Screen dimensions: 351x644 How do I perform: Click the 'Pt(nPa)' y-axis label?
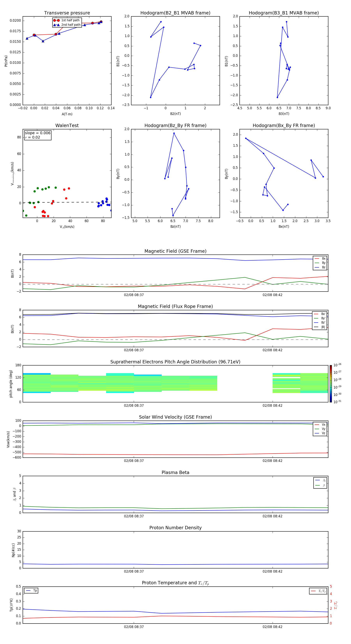(x=6, y=61)
